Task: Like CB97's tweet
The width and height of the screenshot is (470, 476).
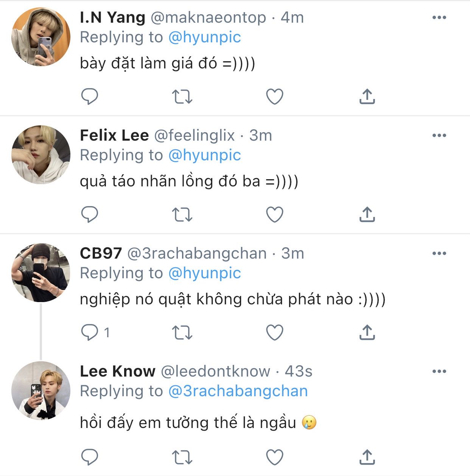Action: point(275,333)
